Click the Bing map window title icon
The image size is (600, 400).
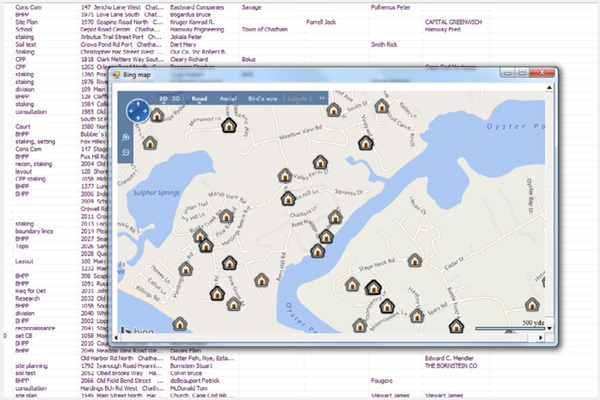coord(116,75)
